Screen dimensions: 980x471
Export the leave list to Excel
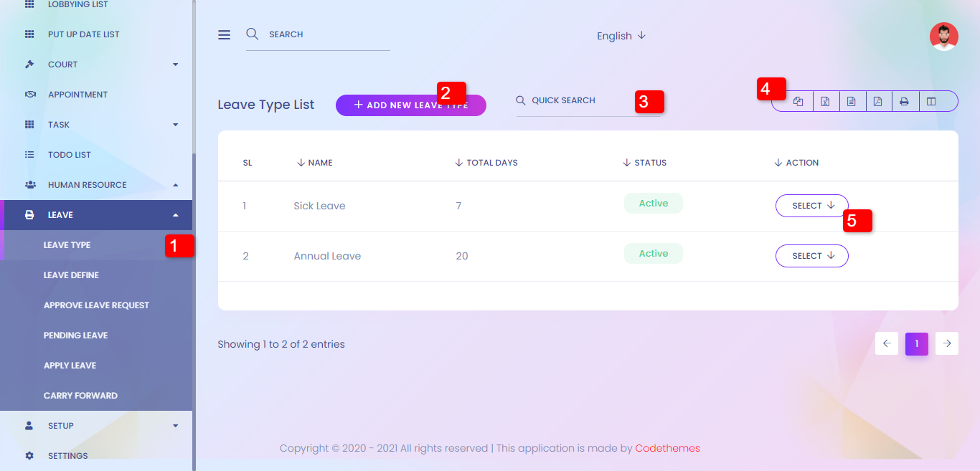point(826,102)
